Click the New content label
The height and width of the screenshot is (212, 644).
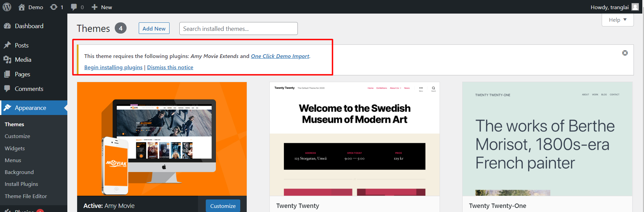(x=107, y=7)
